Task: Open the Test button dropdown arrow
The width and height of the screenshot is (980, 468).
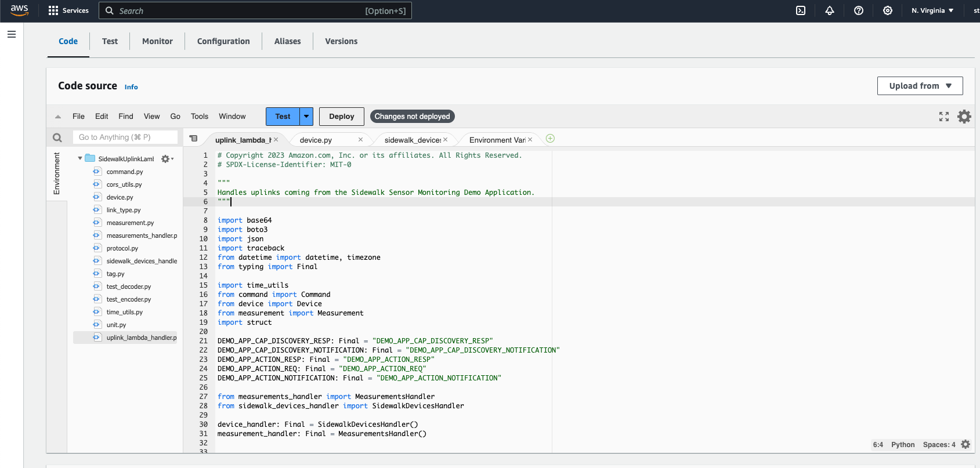Action: 306,117
